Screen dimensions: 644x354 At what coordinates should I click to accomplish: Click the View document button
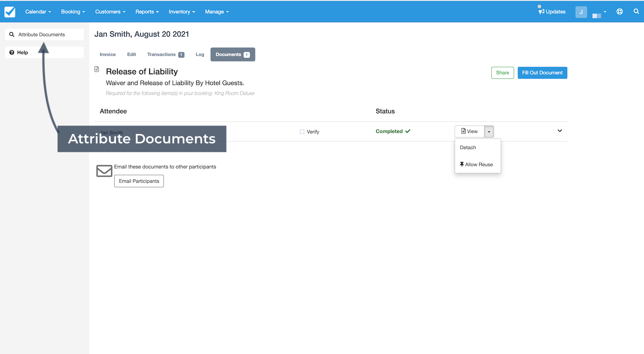469,131
